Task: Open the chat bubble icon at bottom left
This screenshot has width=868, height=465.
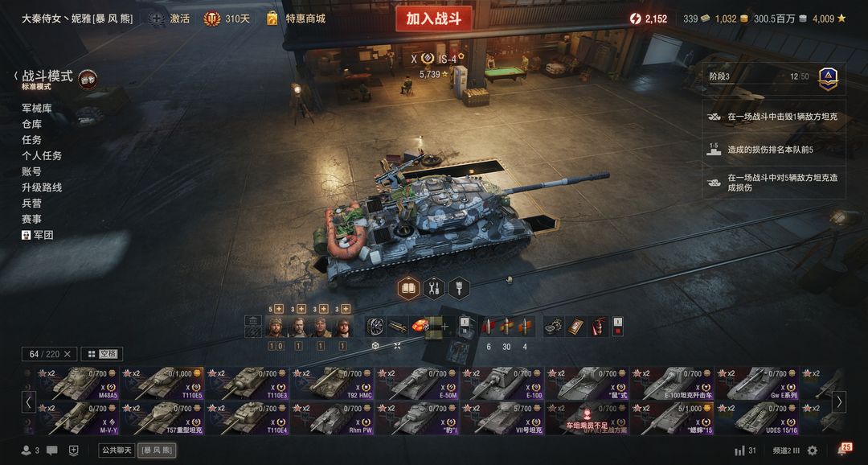Action: (52, 451)
